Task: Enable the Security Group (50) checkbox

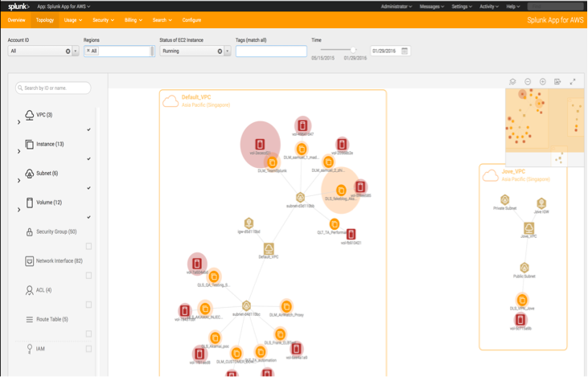Action: (x=88, y=246)
